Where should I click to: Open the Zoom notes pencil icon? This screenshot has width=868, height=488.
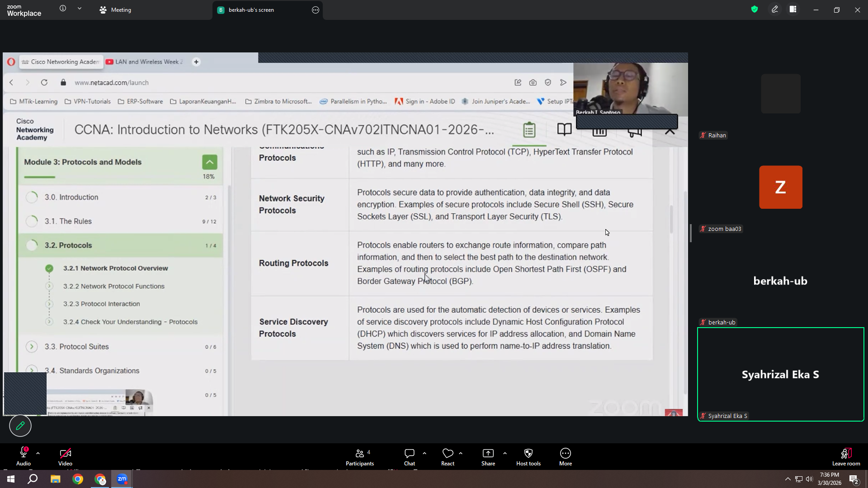click(775, 9)
